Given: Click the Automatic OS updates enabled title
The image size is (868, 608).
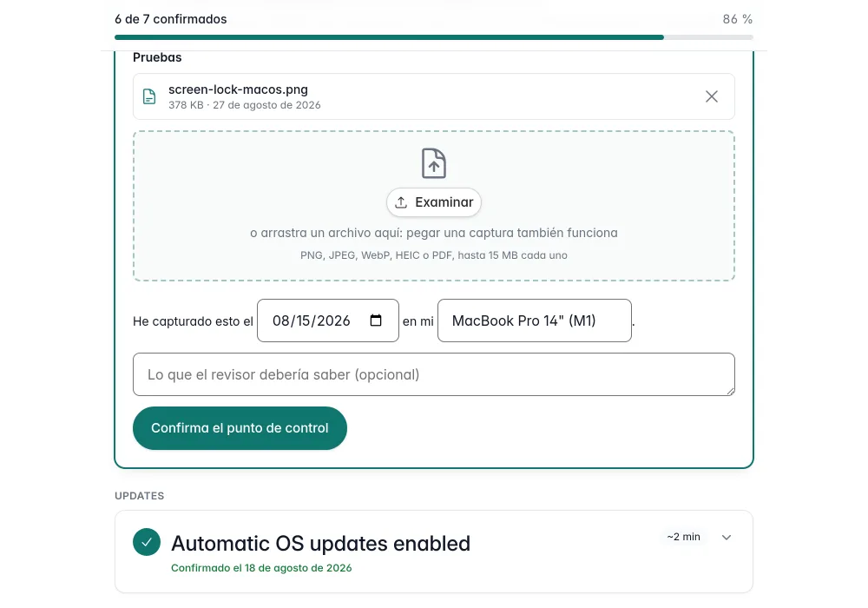Looking at the screenshot, I should [x=320, y=543].
